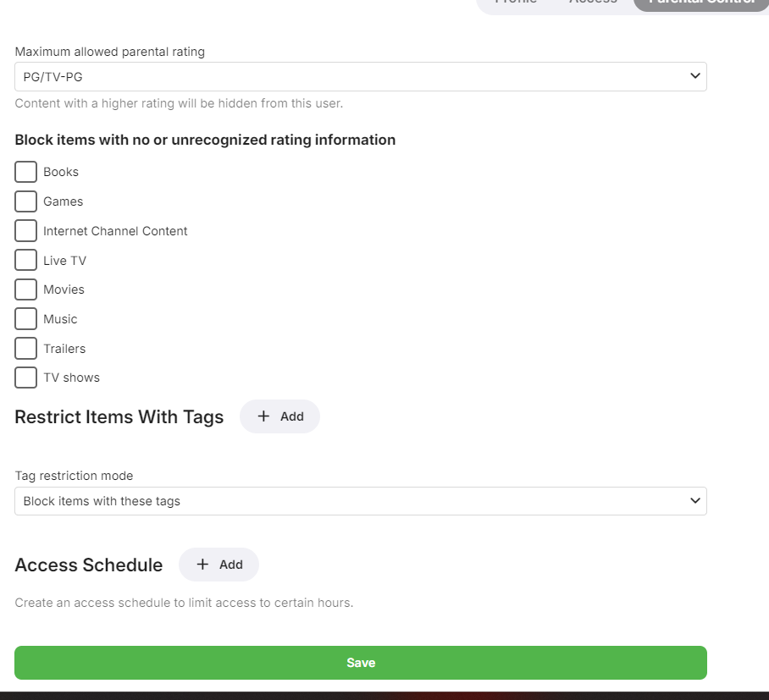The image size is (769, 700).
Task: Click the plus icon beside Restrict Items With Tags
Action: point(263,416)
